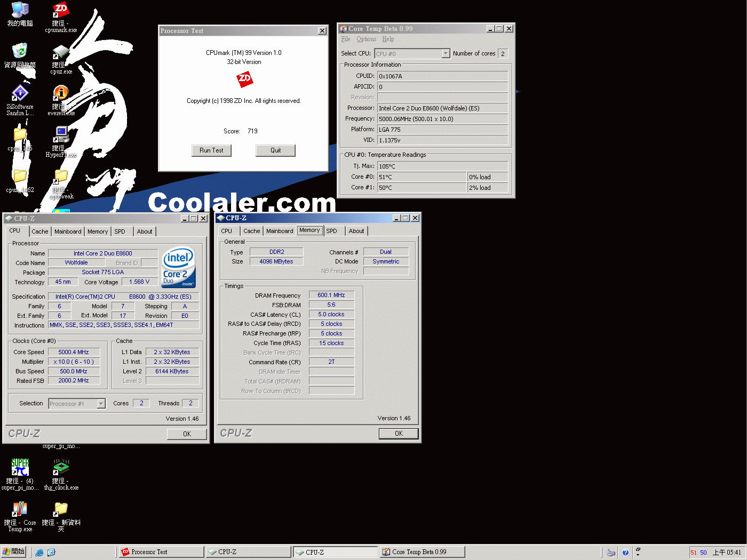Click the Show Desktop quick launch icon
The width and height of the screenshot is (747, 560).
(51, 553)
